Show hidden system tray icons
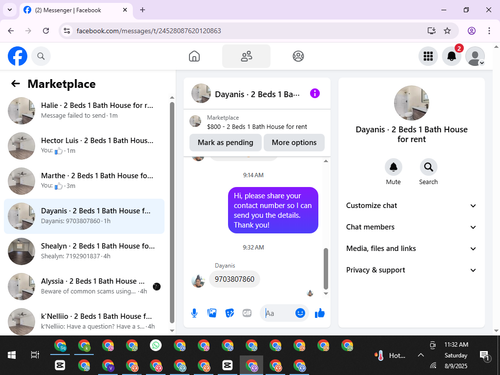 (421, 355)
